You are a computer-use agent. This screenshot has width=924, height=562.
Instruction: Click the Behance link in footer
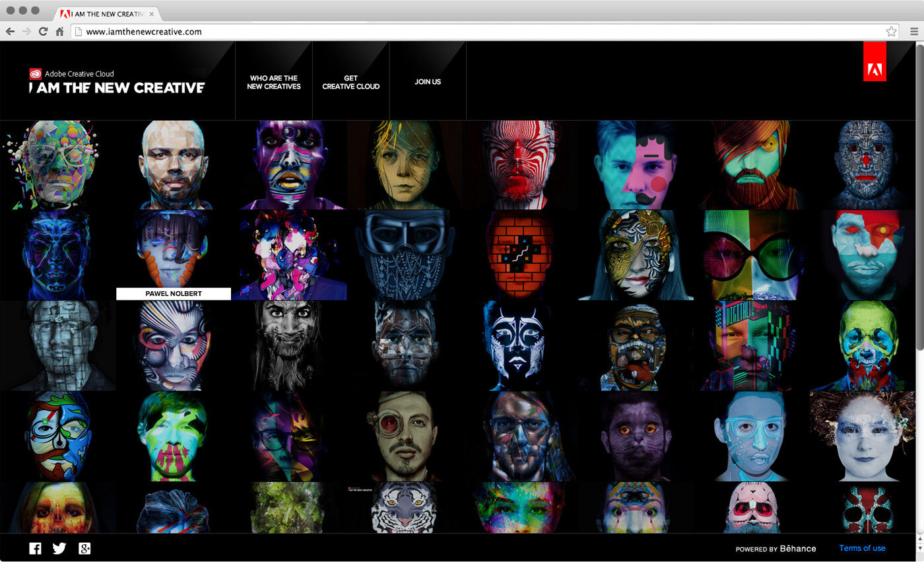tap(797, 549)
